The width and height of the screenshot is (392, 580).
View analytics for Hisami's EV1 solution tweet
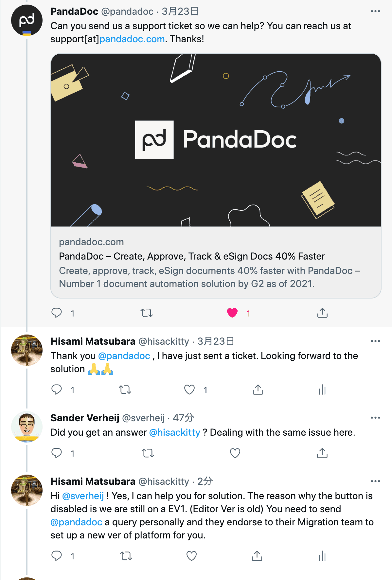(x=322, y=556)
